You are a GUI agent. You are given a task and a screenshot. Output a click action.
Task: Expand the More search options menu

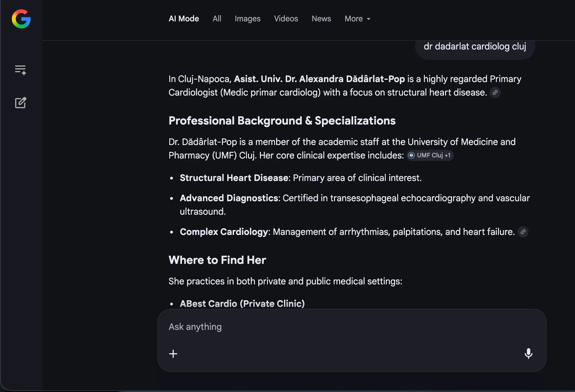click(x=357, y=19)
